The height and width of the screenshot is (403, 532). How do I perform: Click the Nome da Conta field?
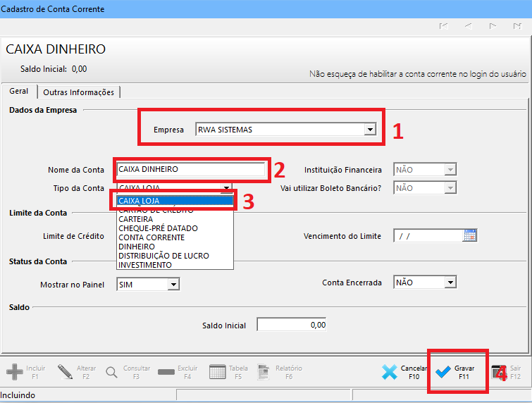tap(191, 169)
